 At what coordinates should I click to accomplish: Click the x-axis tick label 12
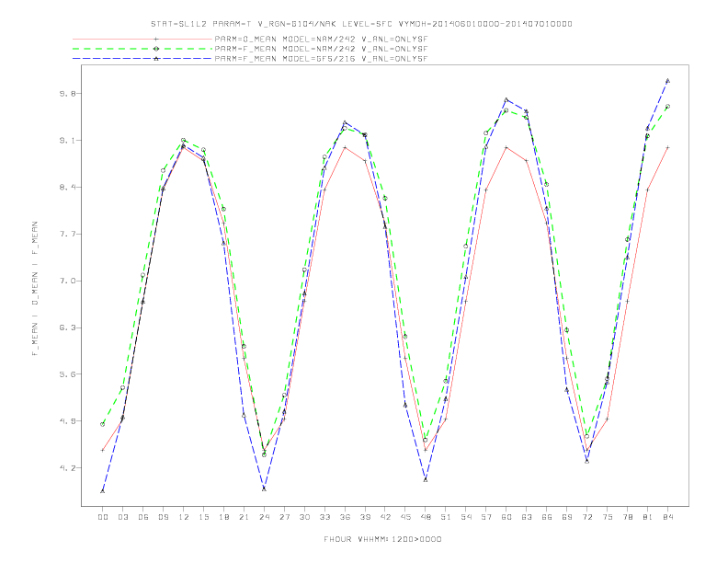[x=184, y=517]
